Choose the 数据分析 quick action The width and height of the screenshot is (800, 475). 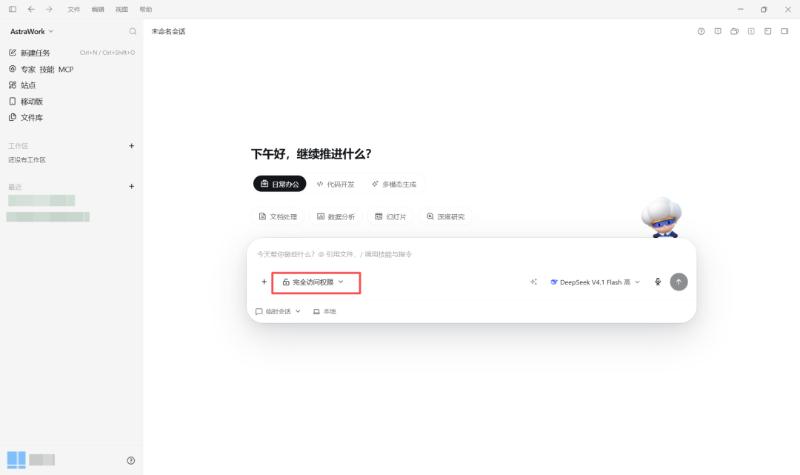point(336,217)
